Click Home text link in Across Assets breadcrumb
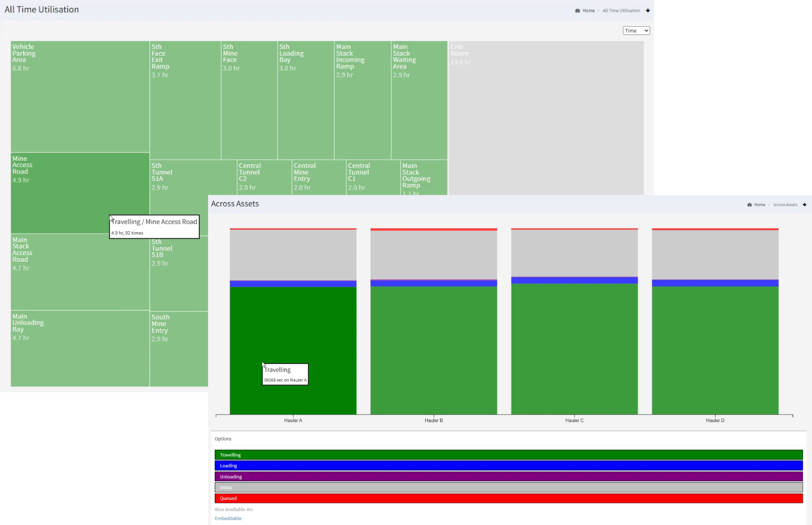 point(759,205)
